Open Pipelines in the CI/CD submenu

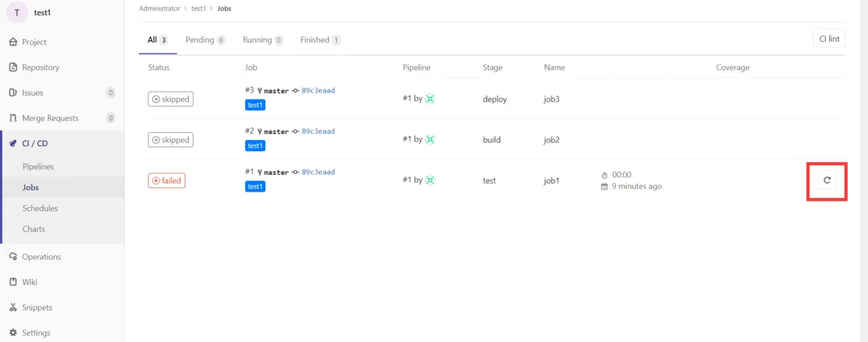(x=38, y=166)
